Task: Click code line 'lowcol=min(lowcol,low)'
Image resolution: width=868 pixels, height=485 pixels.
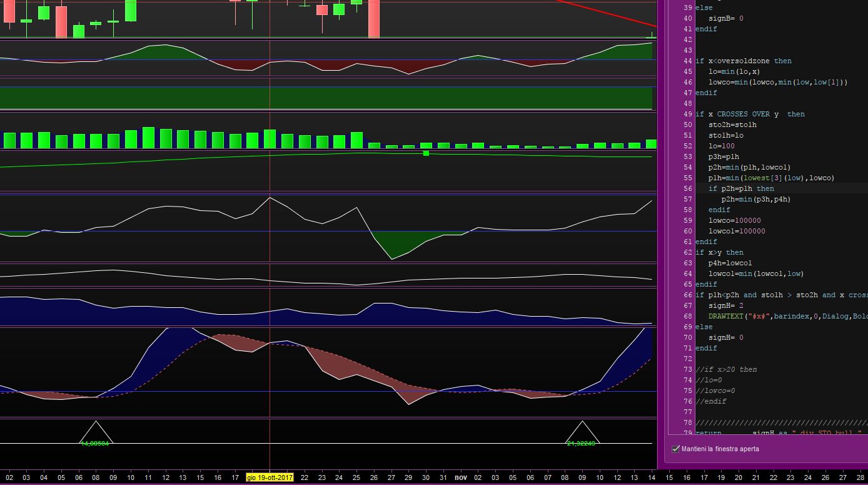Action: [x=756, y=273]
